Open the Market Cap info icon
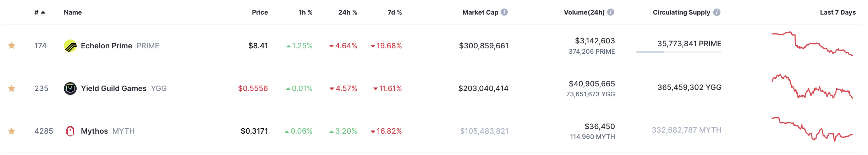 (x=504, y=12)
